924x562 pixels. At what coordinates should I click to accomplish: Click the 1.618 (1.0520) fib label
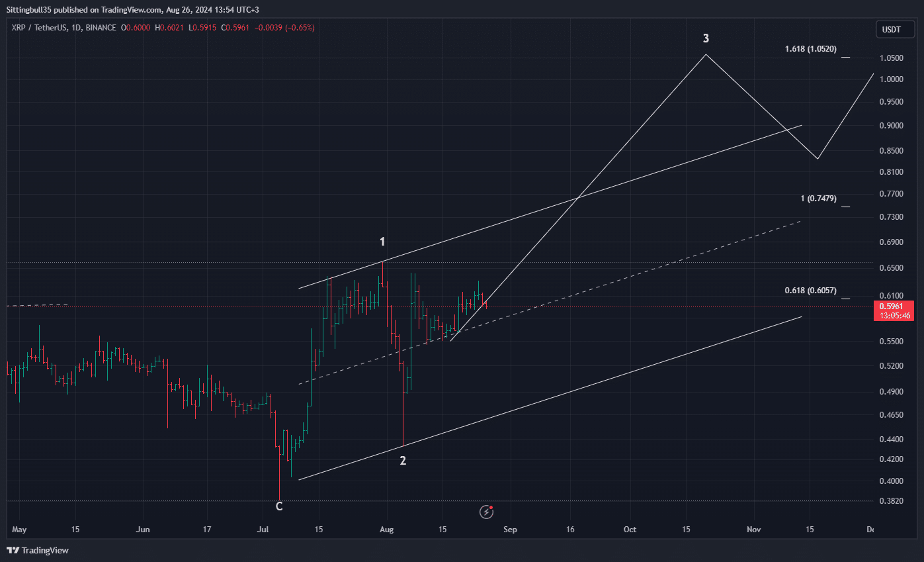point(811,49)
